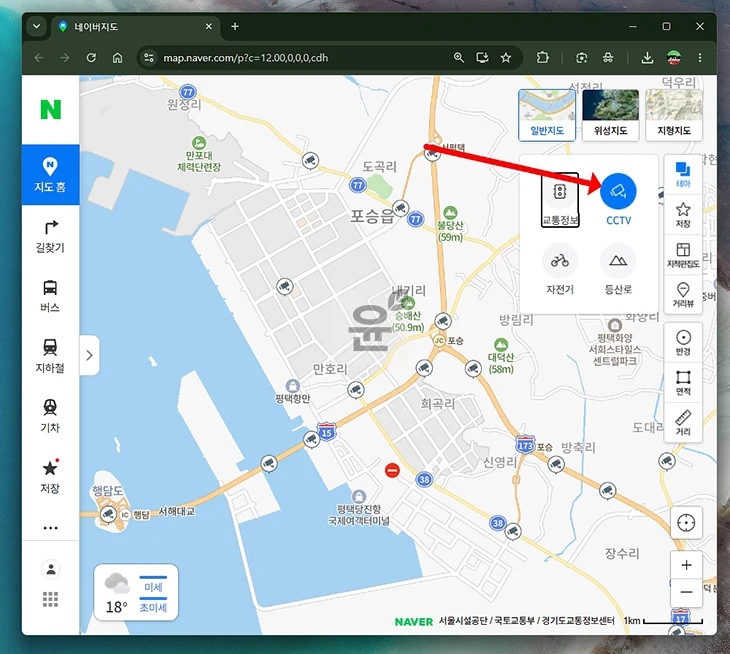730x654 pixels.
Task: Click the 평택항만 port marker
Action: [292, 385]
